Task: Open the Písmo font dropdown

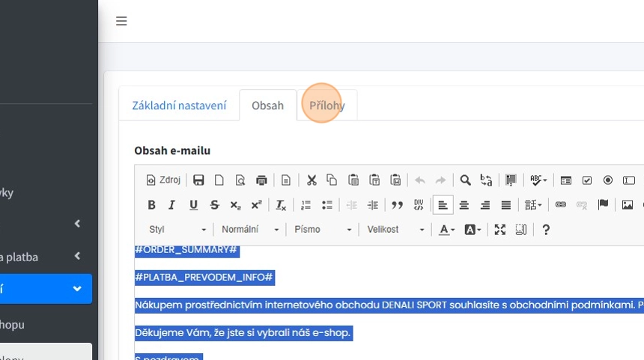Action: [x=323, y=230]
